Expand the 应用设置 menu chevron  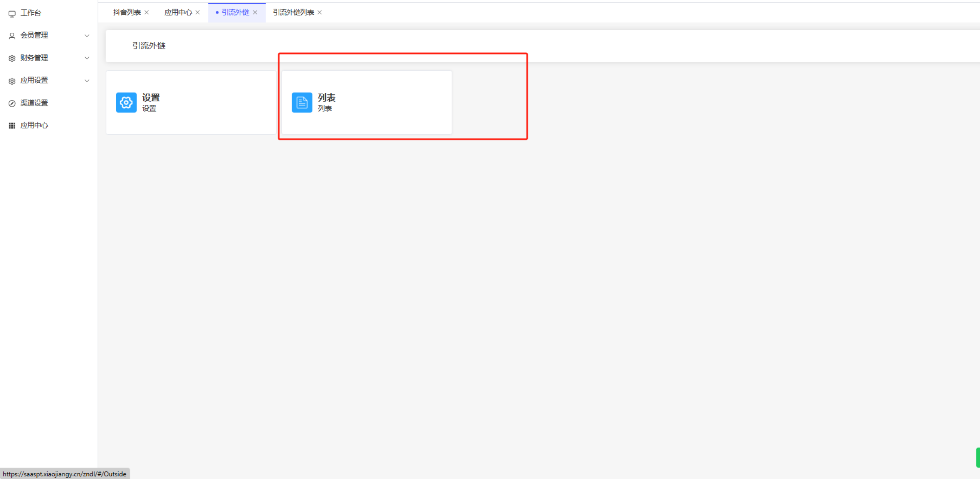pos(87,81)
